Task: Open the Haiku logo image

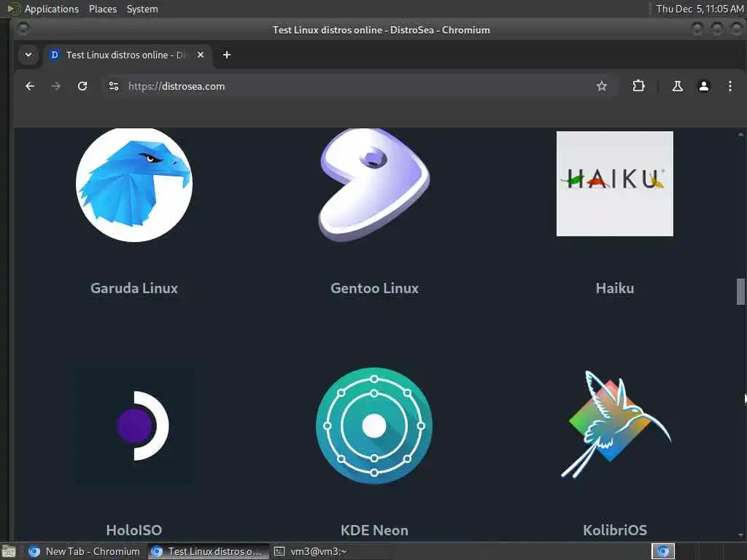Action: click(614, 183)
